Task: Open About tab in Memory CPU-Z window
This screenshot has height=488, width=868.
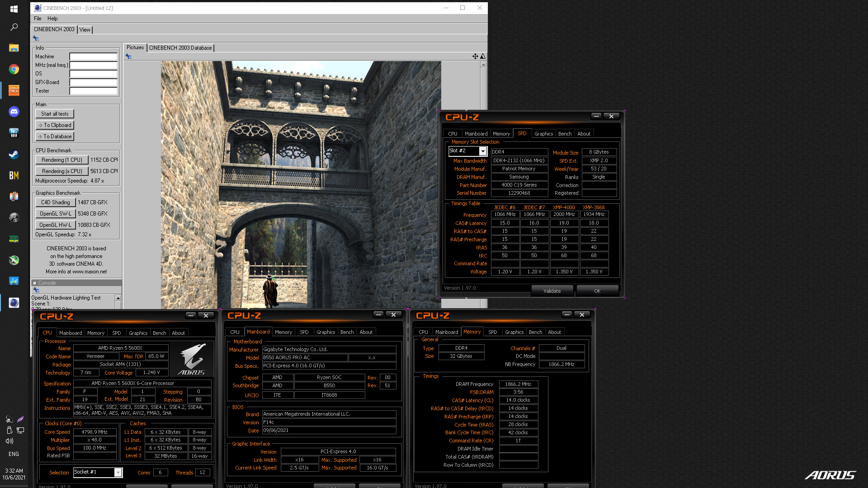Action: [554, 332]
